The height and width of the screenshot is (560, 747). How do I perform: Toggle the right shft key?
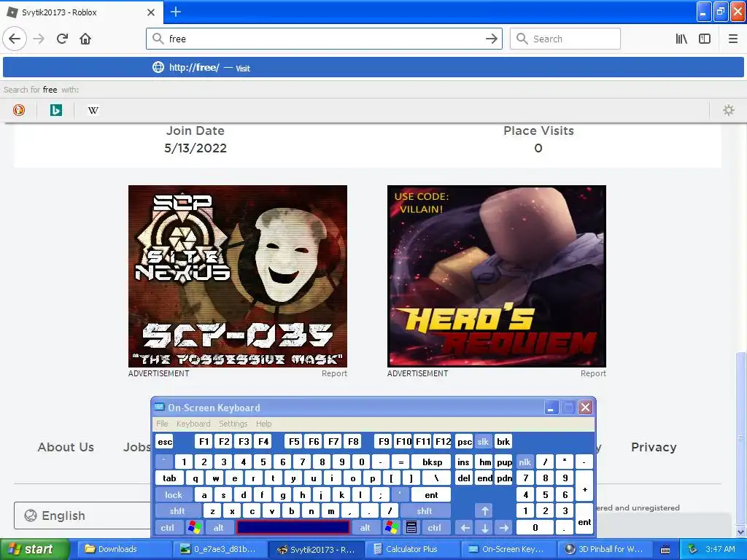click(424, 511)
